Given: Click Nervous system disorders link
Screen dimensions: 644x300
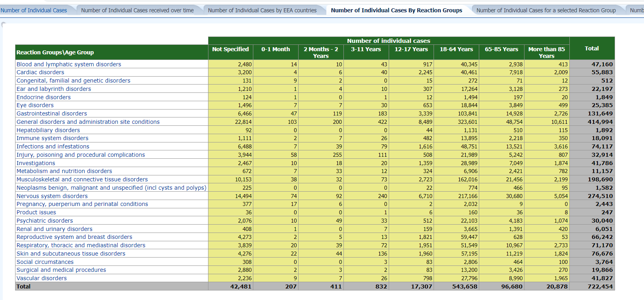Looking at the screenshot, I should click(52, 196).
